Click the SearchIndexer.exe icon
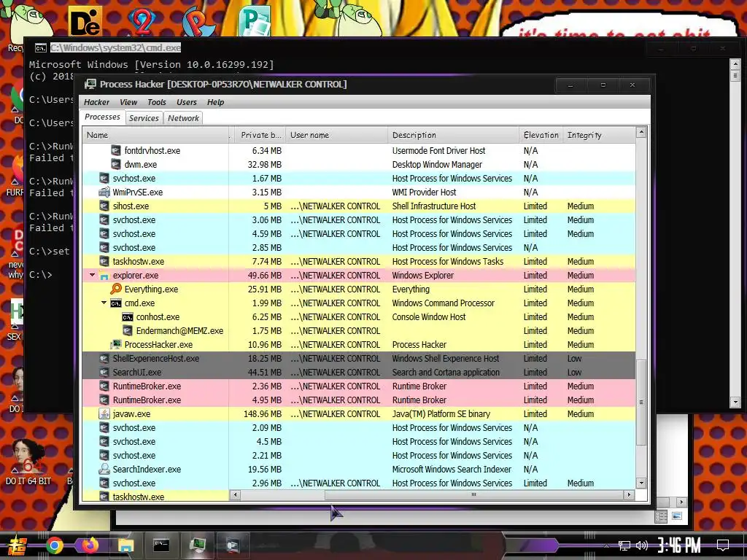 click(104, 469)
